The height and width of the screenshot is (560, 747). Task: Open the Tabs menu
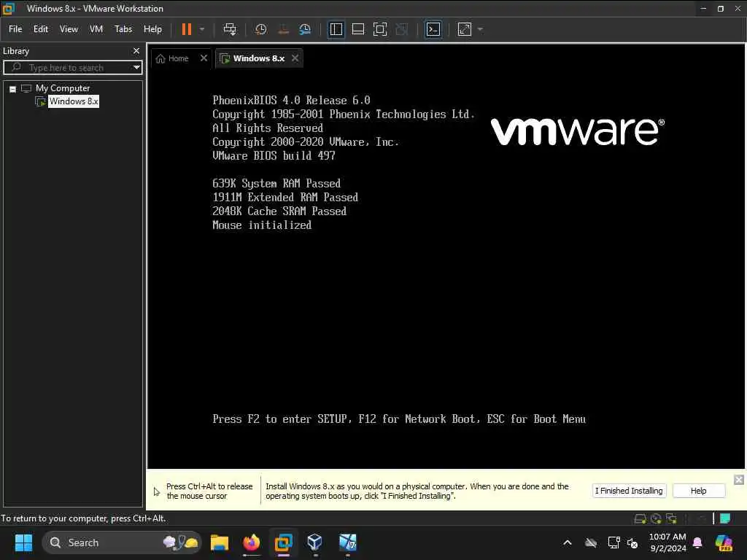pyautogui.click(x=123, y=29)
